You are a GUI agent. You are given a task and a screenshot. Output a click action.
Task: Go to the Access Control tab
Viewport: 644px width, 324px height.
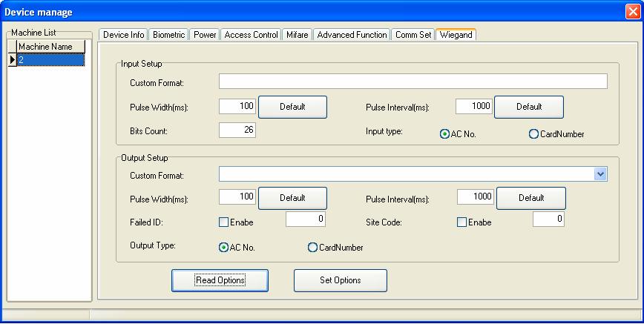pyautogui.click(x=251, y=35)
